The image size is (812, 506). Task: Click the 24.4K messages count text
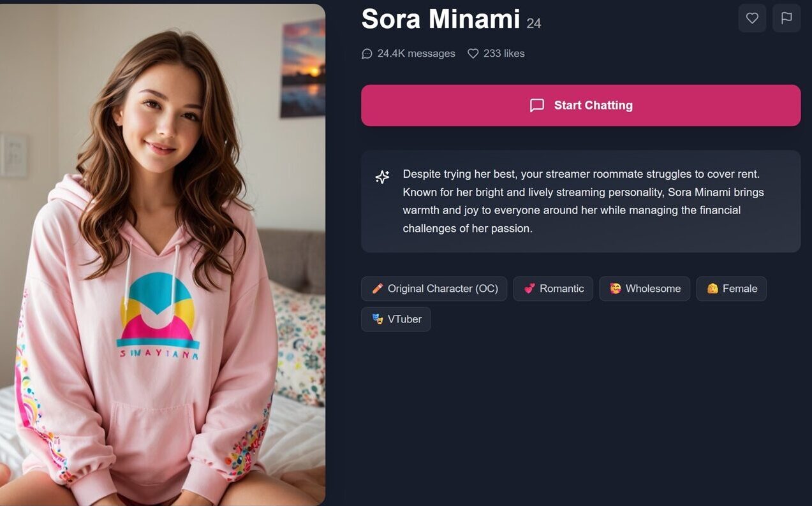tap(416, 54)
